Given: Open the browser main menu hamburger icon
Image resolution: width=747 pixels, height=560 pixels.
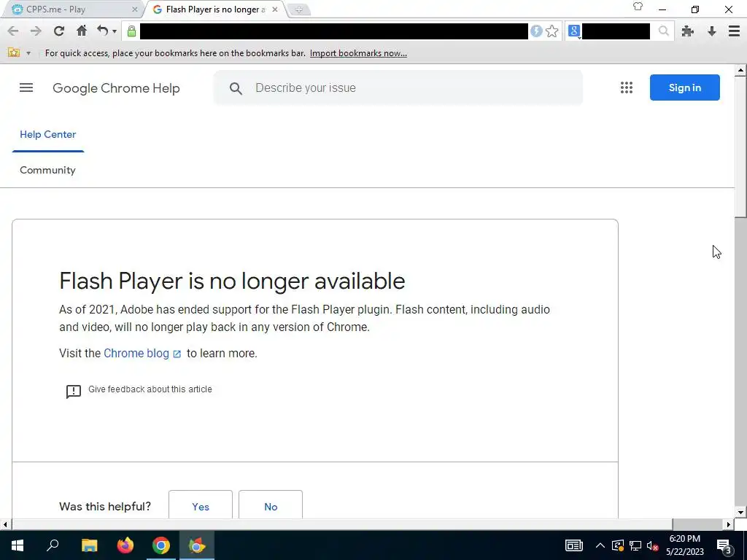Looking at the screenshot, I should pyautogui.click(x=734, y=31).
